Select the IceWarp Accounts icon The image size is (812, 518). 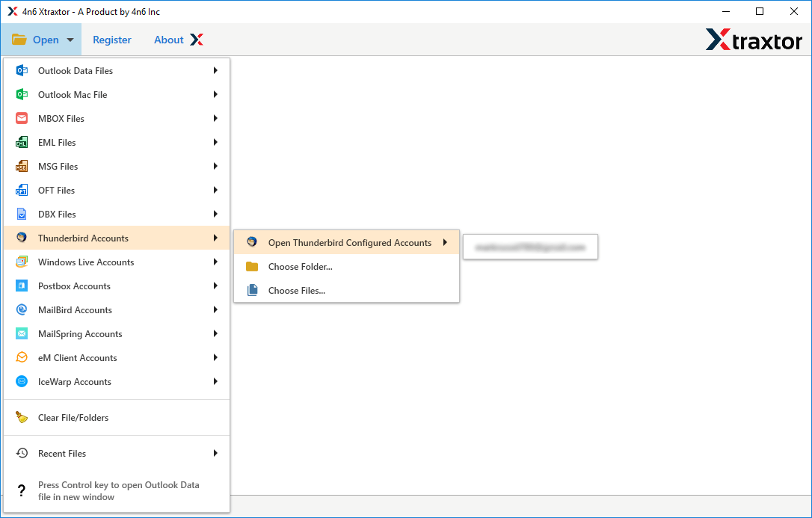pyautogui.click(x=21, y=381)
